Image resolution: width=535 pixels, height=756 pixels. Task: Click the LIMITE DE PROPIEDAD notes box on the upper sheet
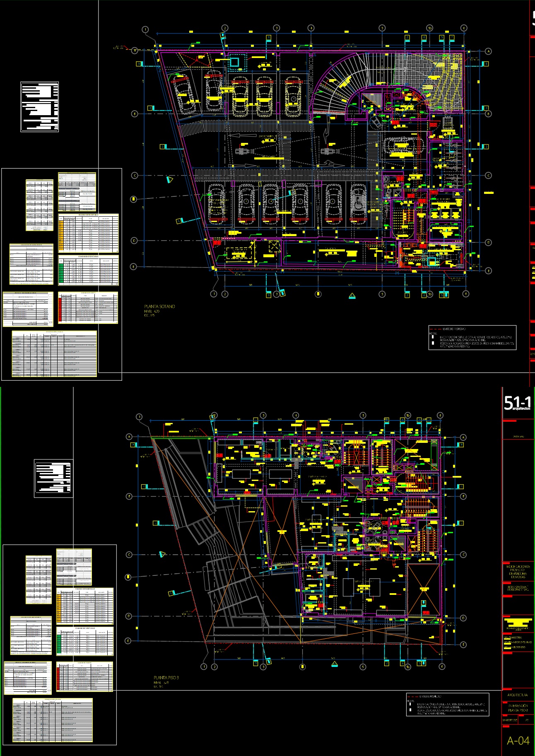coord(472,338)
